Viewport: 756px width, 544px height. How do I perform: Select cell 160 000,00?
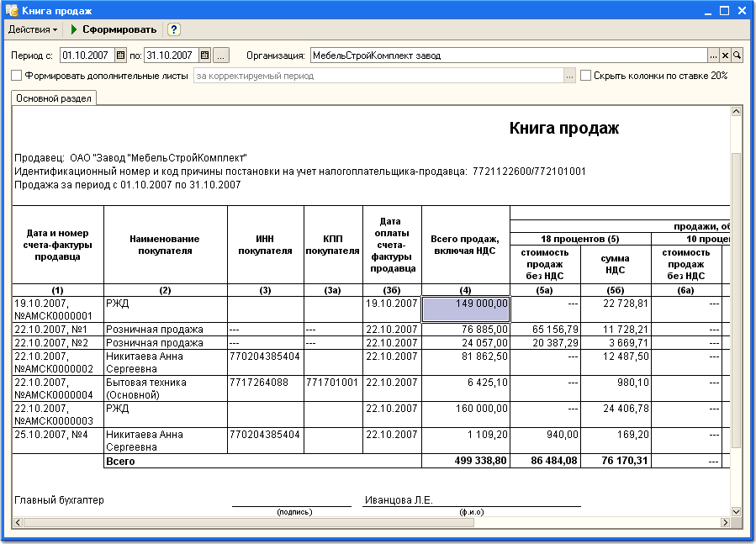(x=466, y=415)
